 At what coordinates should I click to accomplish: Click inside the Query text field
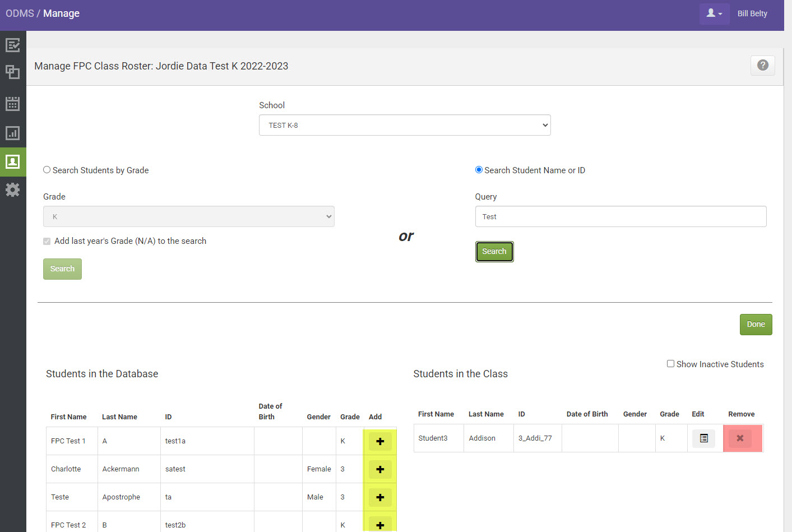click(620, 216)
